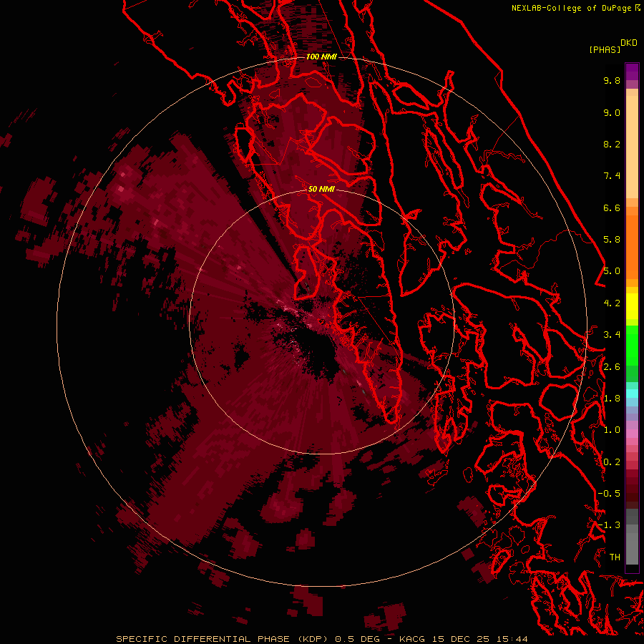Click the 2.6 scale value

pyautogui.click(x=612, y=367)
